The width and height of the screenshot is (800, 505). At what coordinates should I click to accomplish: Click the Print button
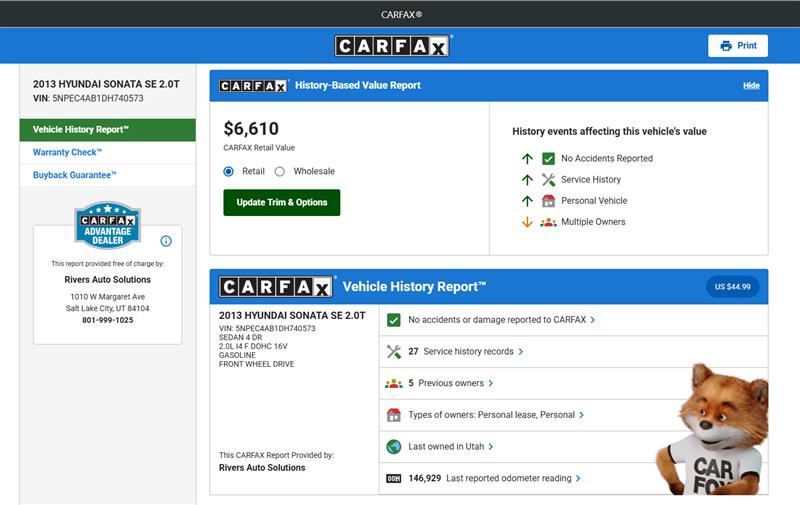(738, 46)
